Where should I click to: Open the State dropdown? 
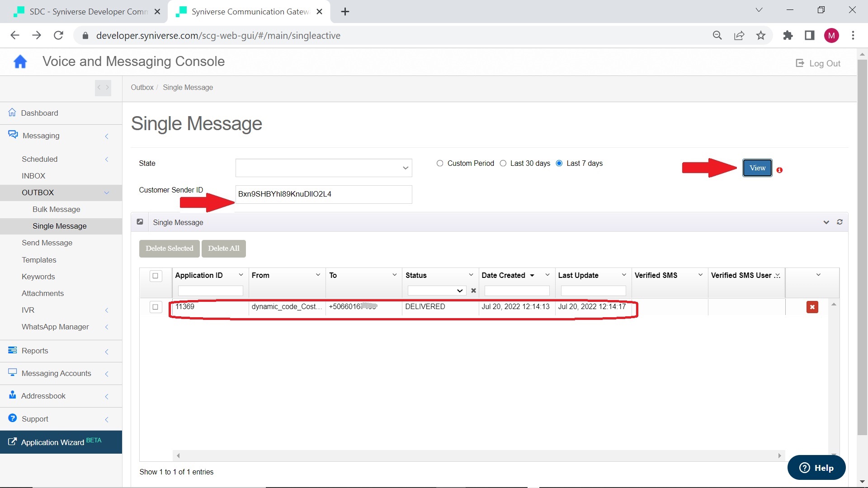323,168
